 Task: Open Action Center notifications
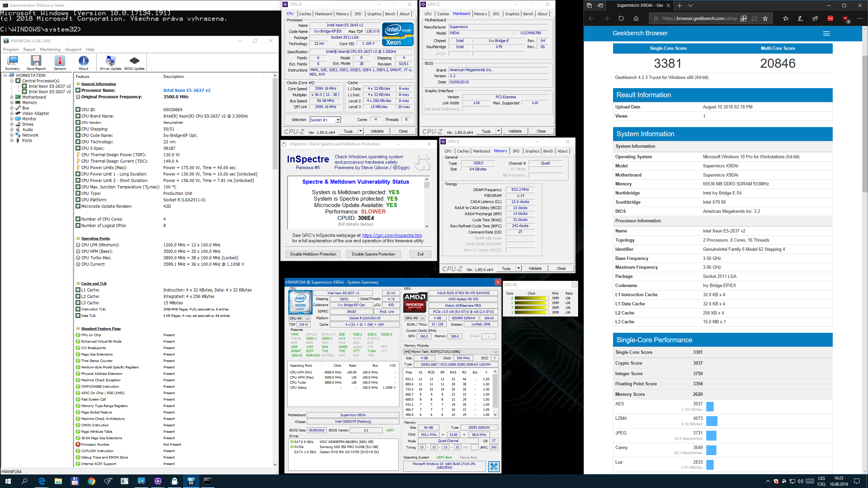[x=857, y=481]
